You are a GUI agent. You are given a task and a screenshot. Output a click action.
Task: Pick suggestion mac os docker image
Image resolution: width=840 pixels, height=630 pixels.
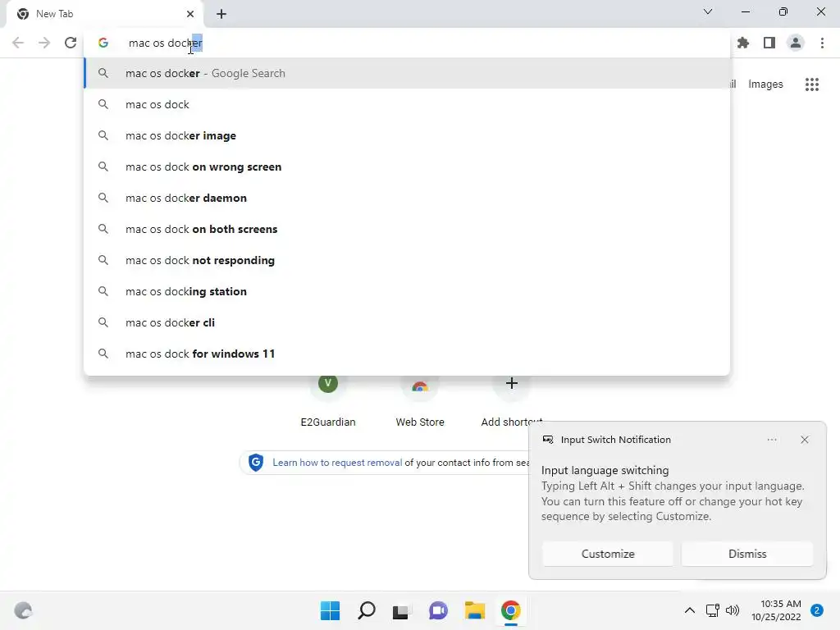[407, 135]
